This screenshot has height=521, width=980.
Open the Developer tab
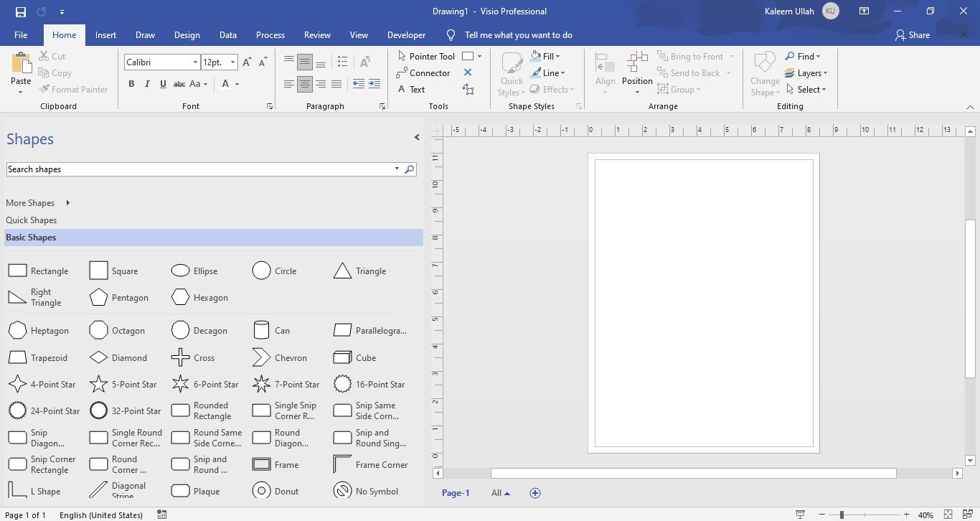coord(406,34)
